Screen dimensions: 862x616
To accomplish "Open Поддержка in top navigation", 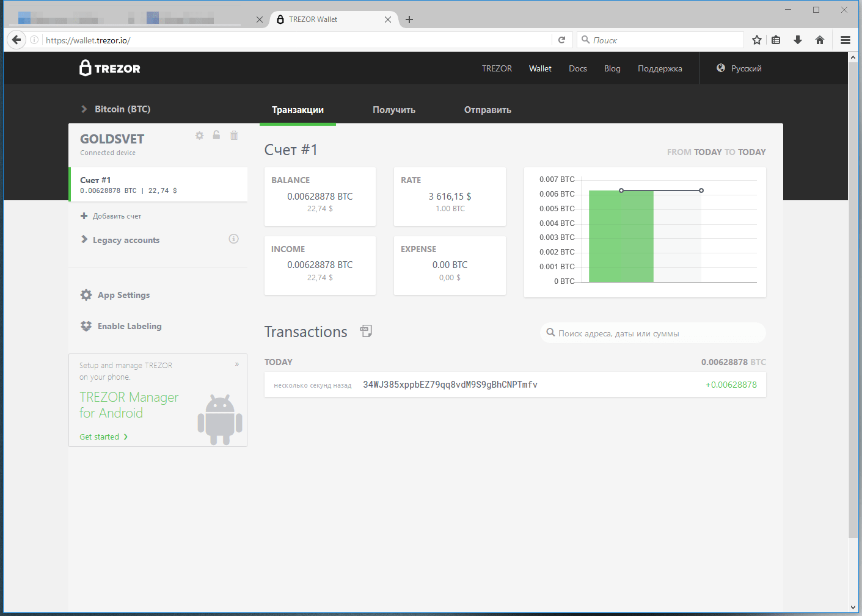I will (660, 68).
